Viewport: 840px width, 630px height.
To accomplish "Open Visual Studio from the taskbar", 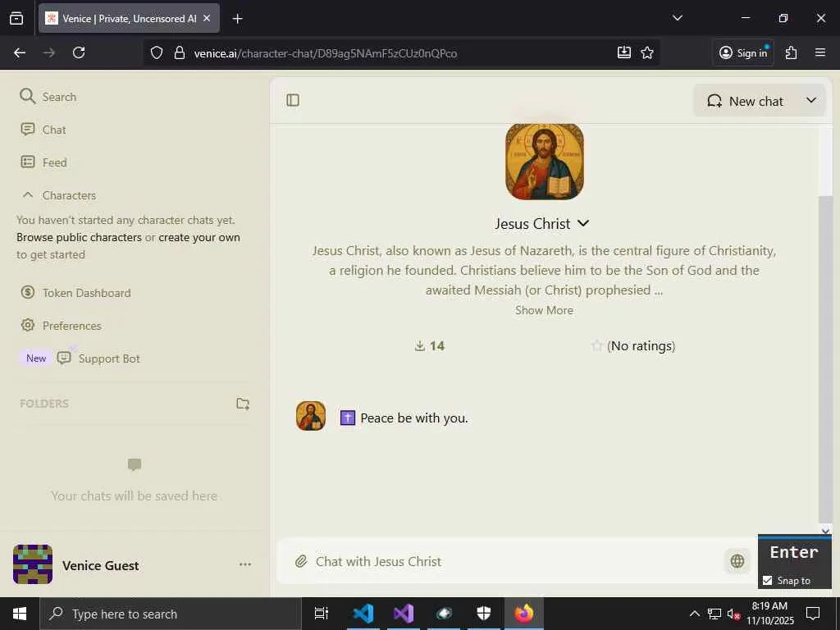I will 404,614.
